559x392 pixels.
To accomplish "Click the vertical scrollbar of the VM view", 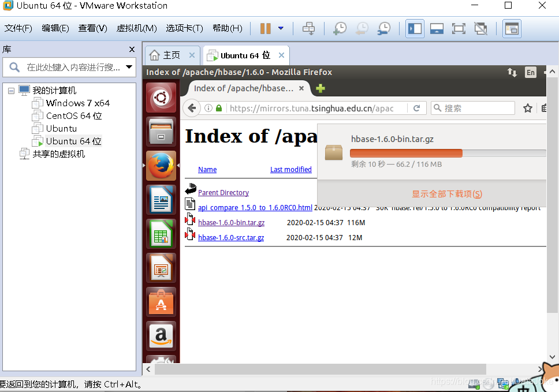I will (x=552, y=196).
